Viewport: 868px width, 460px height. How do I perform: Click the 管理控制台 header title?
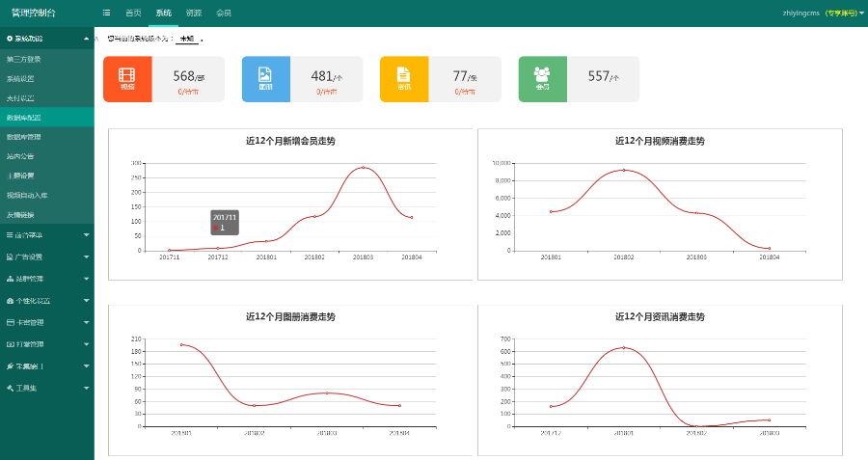pyautogui.click(x=33, y=13)
